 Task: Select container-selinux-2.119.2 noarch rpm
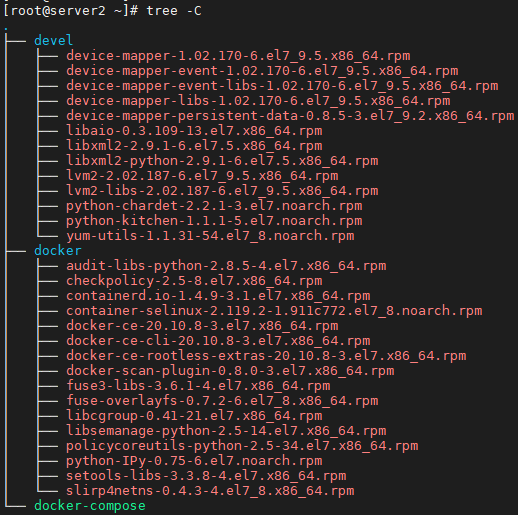(274, 311)
